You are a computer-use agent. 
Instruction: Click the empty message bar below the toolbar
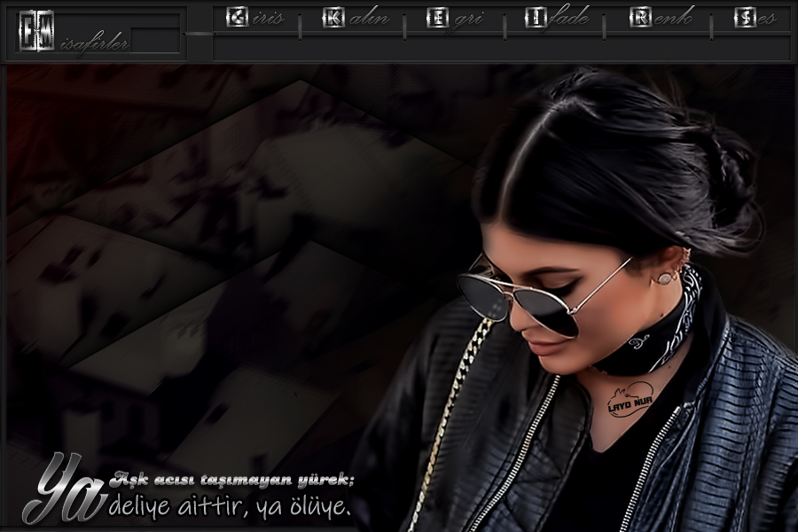tap(501, 49)
